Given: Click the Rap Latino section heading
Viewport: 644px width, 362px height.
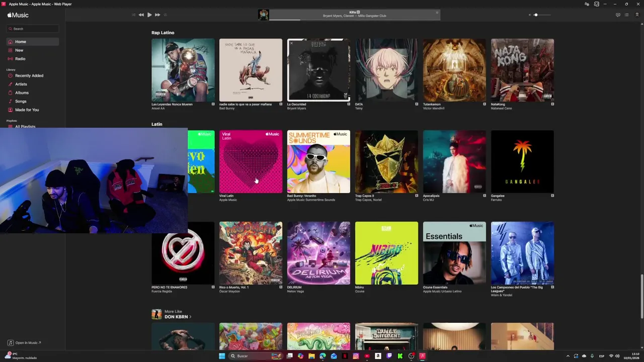Looking at the screenshot, I should pyautogui.click(x=163, y=33).
